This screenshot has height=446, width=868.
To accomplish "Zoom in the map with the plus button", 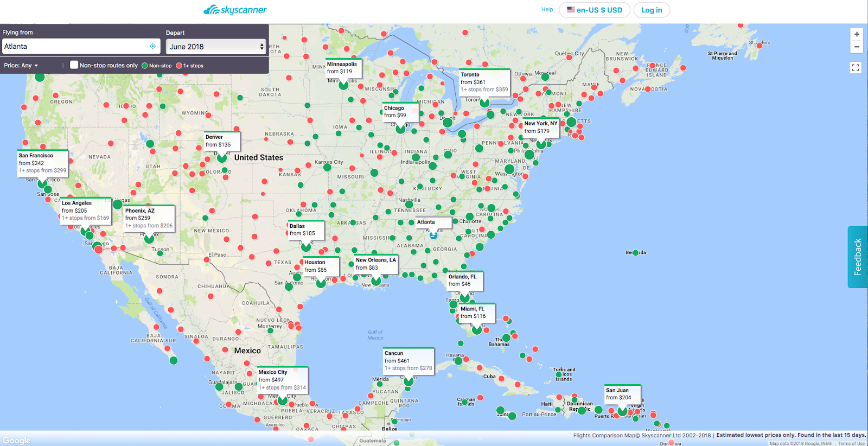I will 857,34.
